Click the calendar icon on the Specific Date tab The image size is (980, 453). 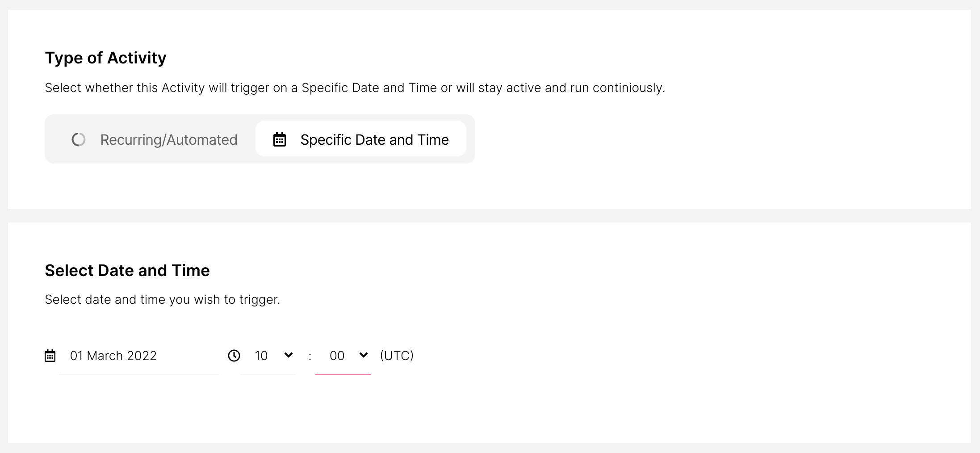point(280,140)
